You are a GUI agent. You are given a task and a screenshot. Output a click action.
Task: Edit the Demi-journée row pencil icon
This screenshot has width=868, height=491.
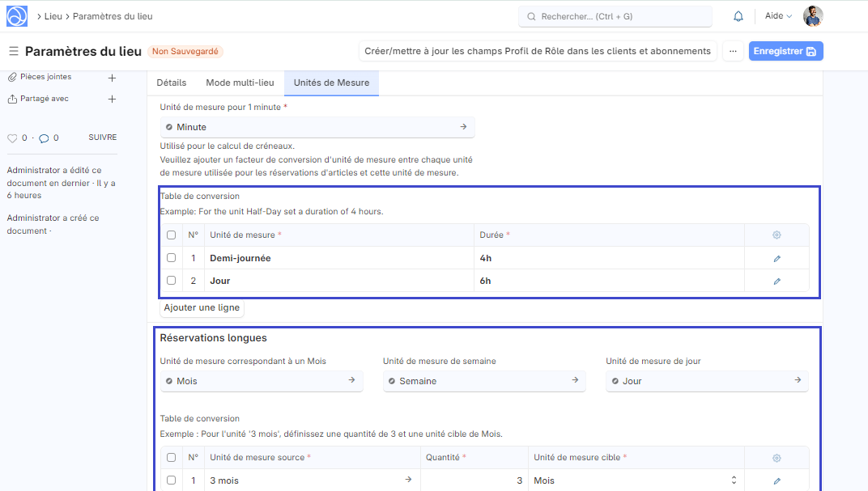pyautogui.click(x=777, y=259)
